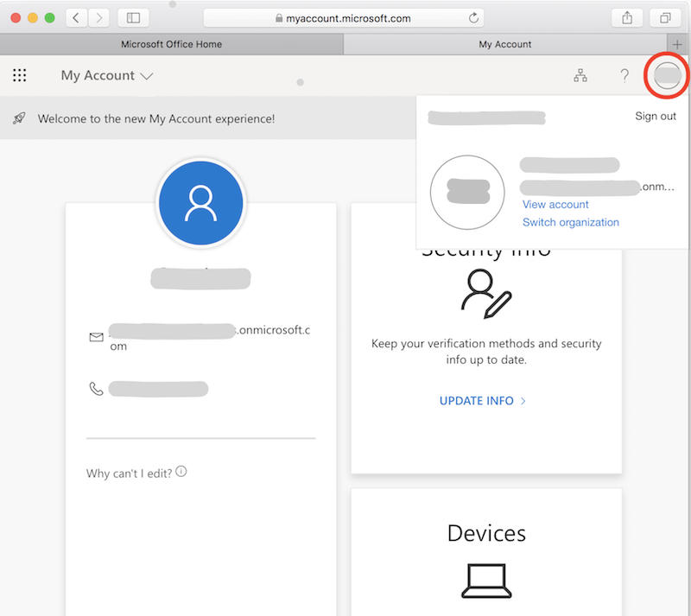
Task: Select Switch organization
Action: [x=570, y=222]
